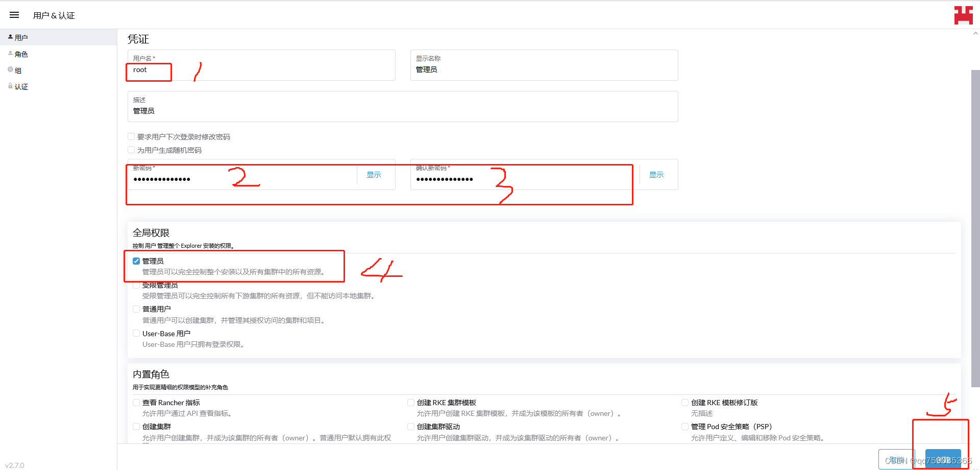
Task: Click the 用户名 input field
Action: coord(261,65)
